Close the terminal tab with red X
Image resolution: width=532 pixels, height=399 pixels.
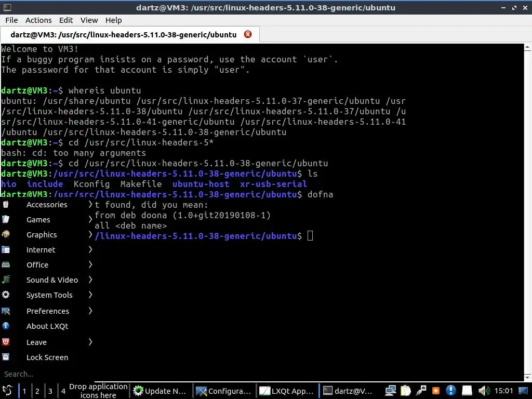pyautogui.click(x=248, y=34)
